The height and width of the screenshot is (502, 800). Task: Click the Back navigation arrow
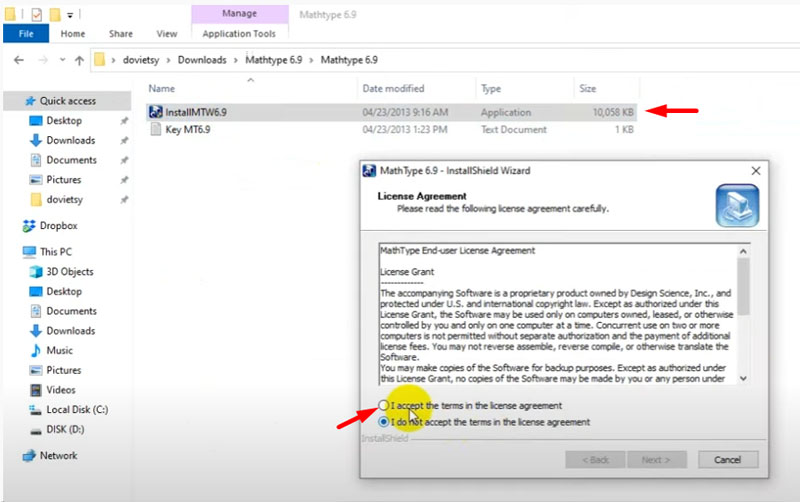[x=19, y=60]
